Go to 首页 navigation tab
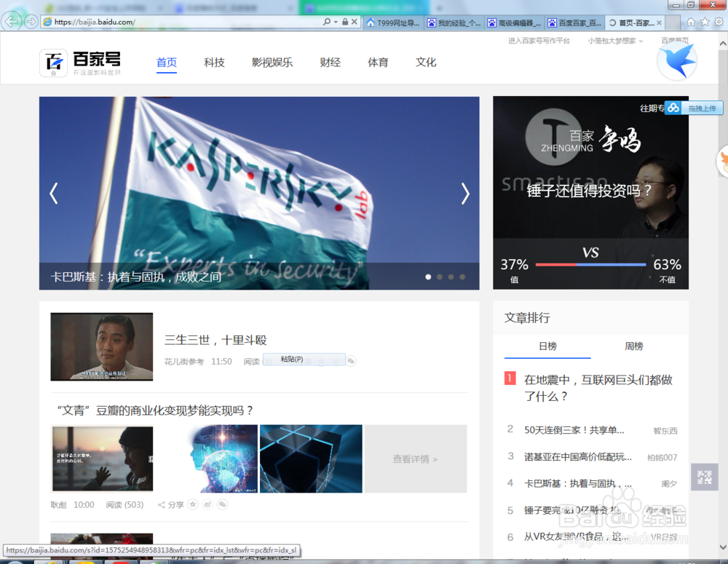The height and width of the screenshot is (564, 728). pyautogui.click(x=167, y=63)
